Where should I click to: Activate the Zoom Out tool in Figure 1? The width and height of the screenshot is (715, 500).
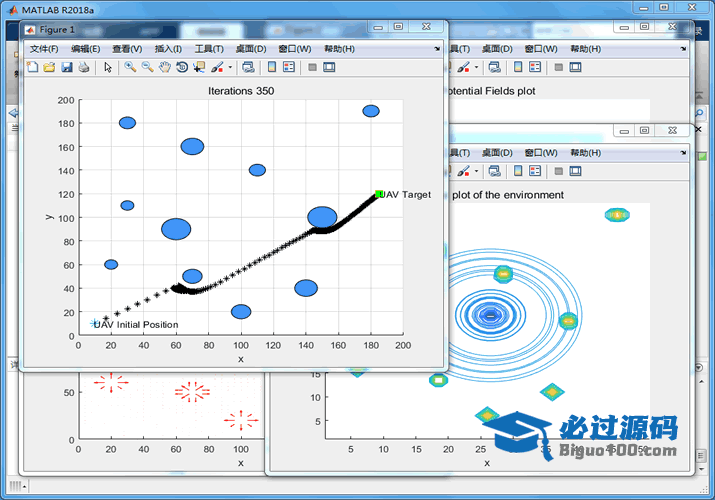coord(147,67)
